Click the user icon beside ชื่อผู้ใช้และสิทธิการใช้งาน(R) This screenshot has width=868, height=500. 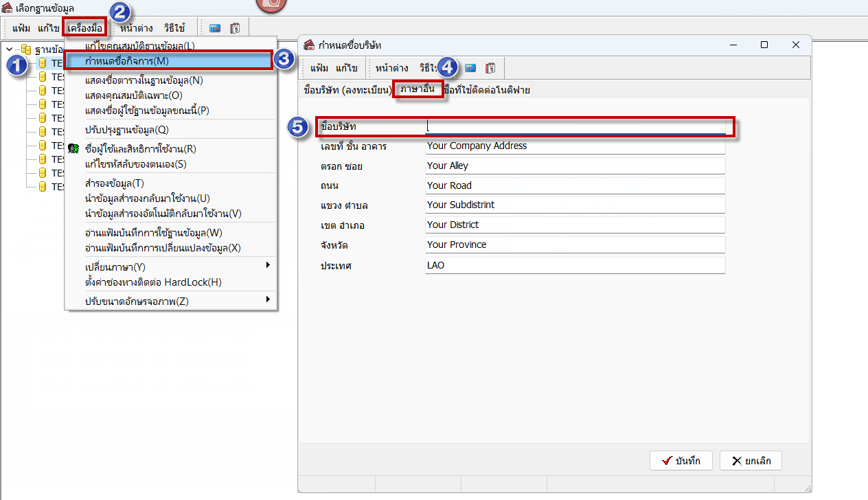coord(73,148)
